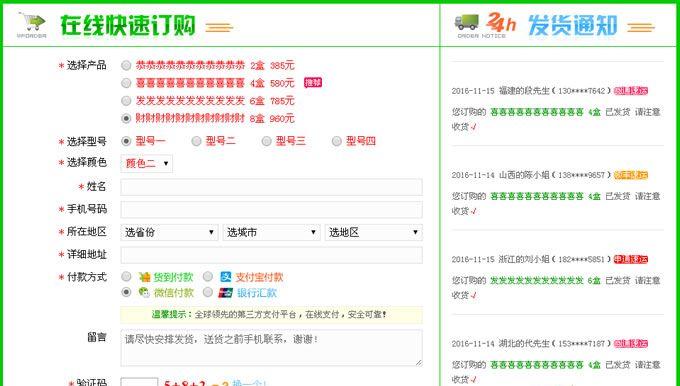Choose 型号二 radio button
This screenshot has width=680, height=386.
pos(196,141)
